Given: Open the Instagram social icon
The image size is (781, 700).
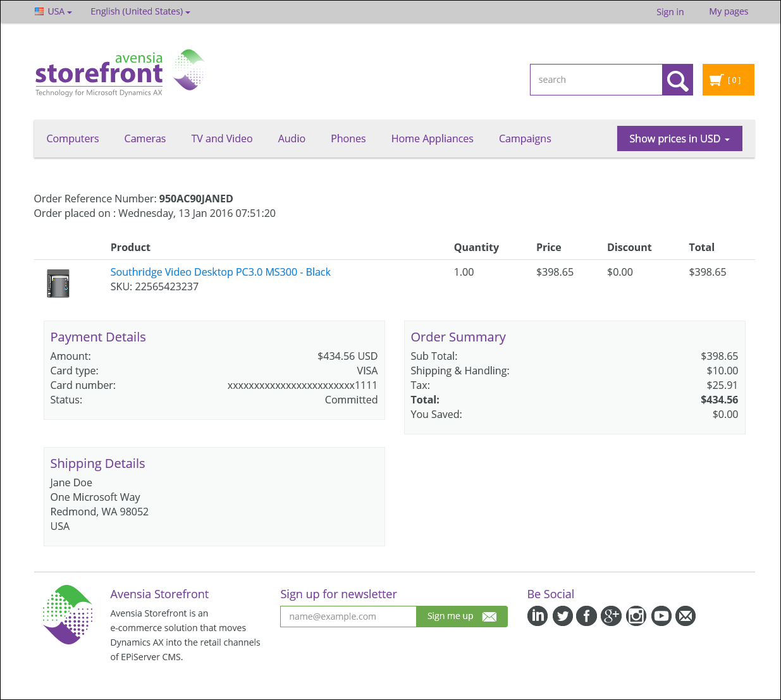Looking at the screenshot, I should tap(636, 616).
